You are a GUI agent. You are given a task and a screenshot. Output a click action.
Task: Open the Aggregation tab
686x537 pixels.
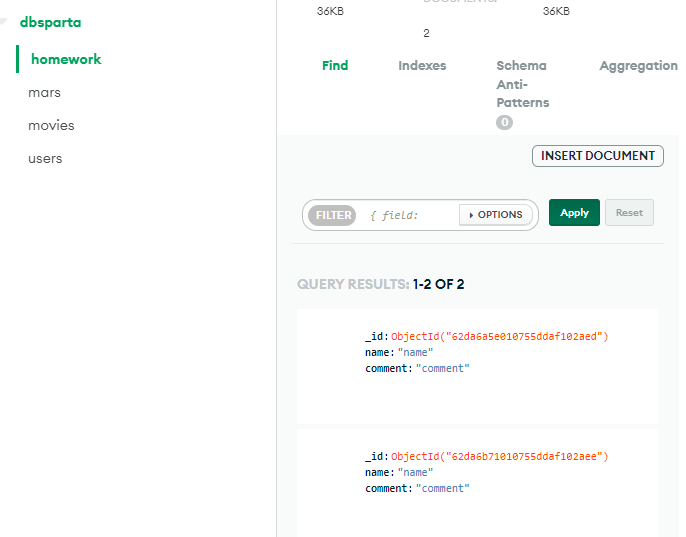(x=638, y=66)
